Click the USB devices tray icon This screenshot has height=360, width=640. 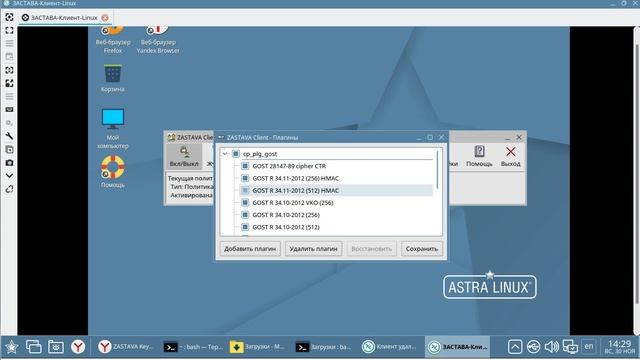[533, 347]
